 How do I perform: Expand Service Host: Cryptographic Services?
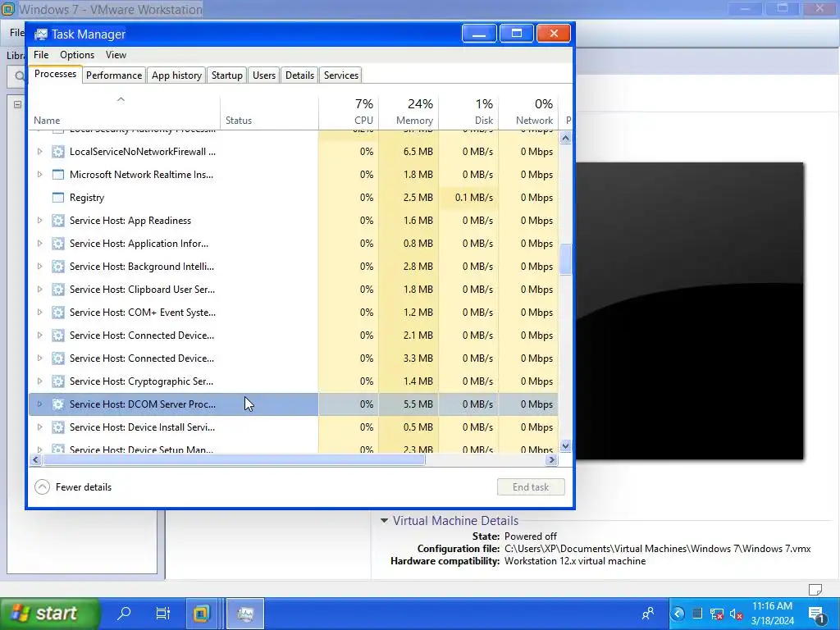click(39, 381)
